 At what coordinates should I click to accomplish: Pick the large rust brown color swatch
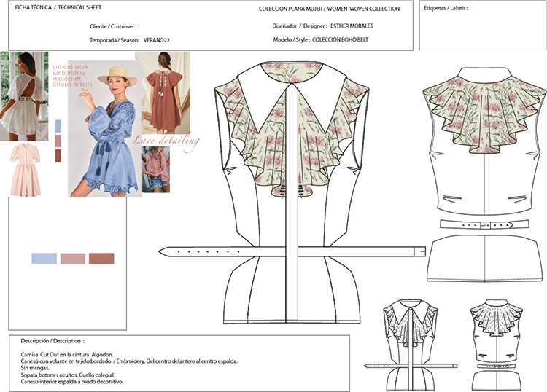pos(101,258)
